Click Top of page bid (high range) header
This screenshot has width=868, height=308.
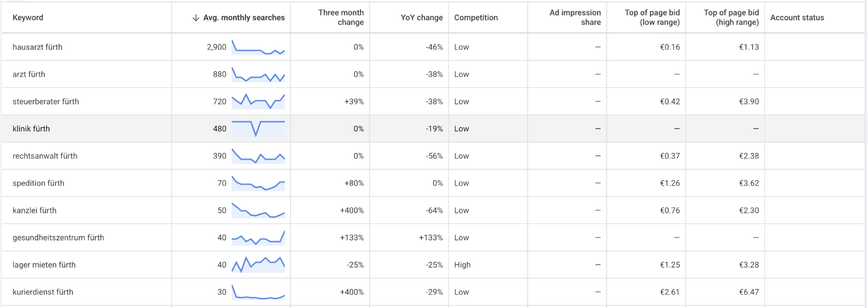pyautogui.click(x=731, y=17)
